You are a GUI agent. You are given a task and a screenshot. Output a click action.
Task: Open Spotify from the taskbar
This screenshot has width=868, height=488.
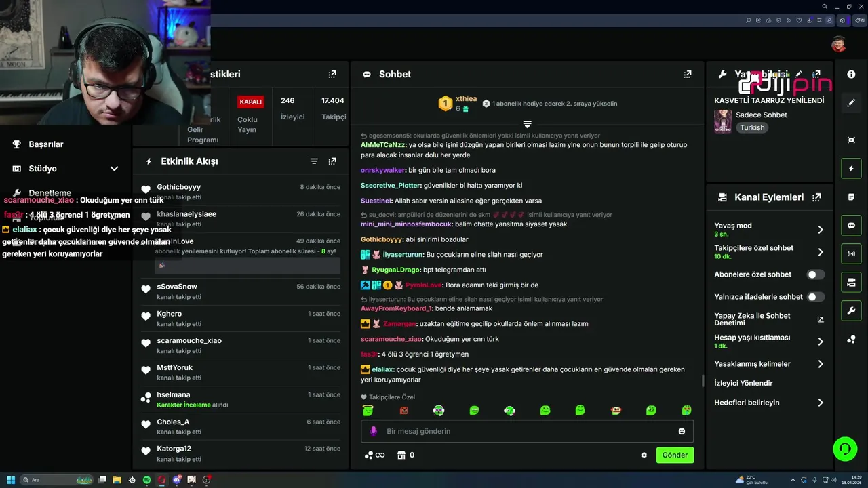(146, 480)
